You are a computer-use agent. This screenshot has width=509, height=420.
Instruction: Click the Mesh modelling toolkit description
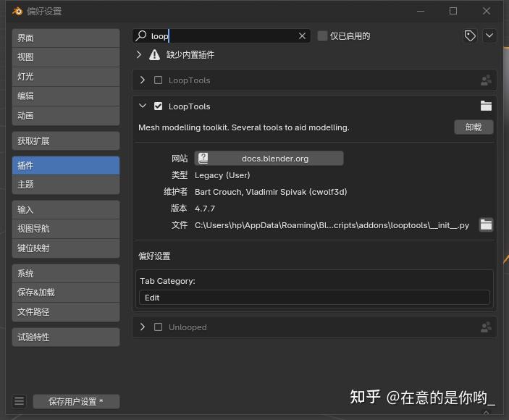tap(244, 127)
